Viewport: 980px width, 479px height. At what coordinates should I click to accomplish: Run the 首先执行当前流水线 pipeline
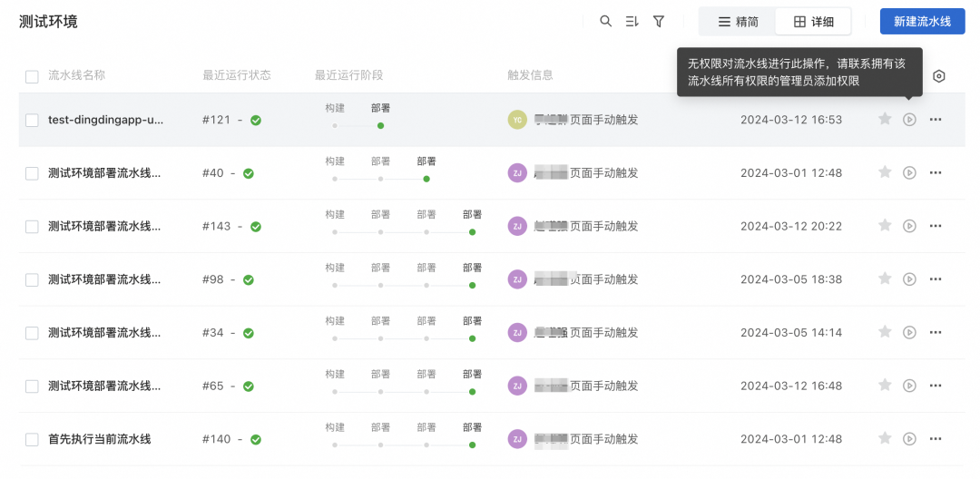pos(909,438)
